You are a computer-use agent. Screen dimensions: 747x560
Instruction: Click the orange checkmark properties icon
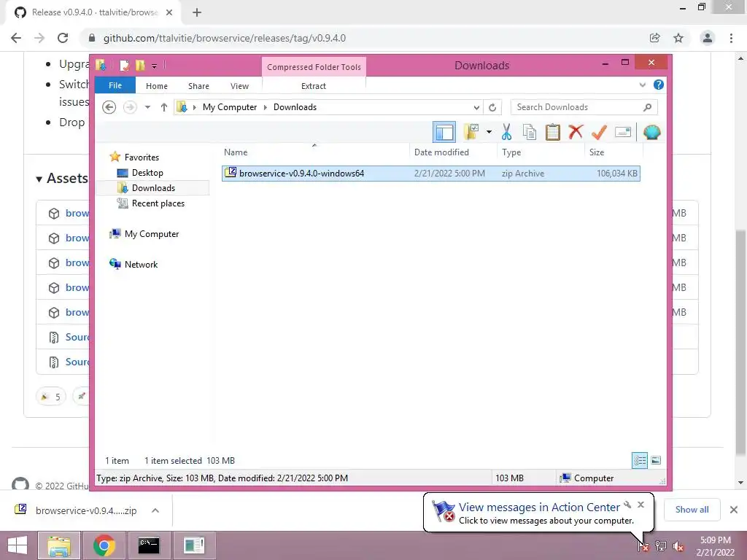[599, 132]
